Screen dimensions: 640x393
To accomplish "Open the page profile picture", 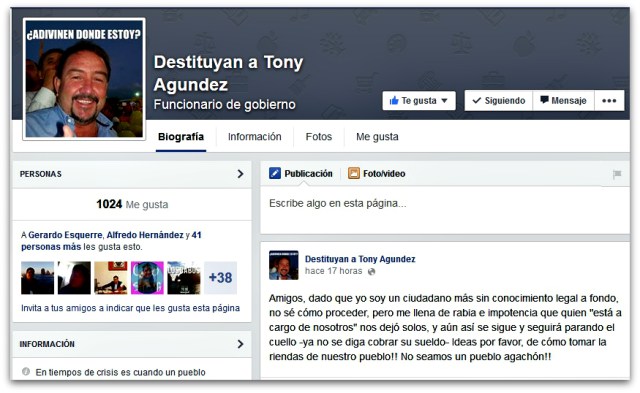I will [x=84, y=79].
